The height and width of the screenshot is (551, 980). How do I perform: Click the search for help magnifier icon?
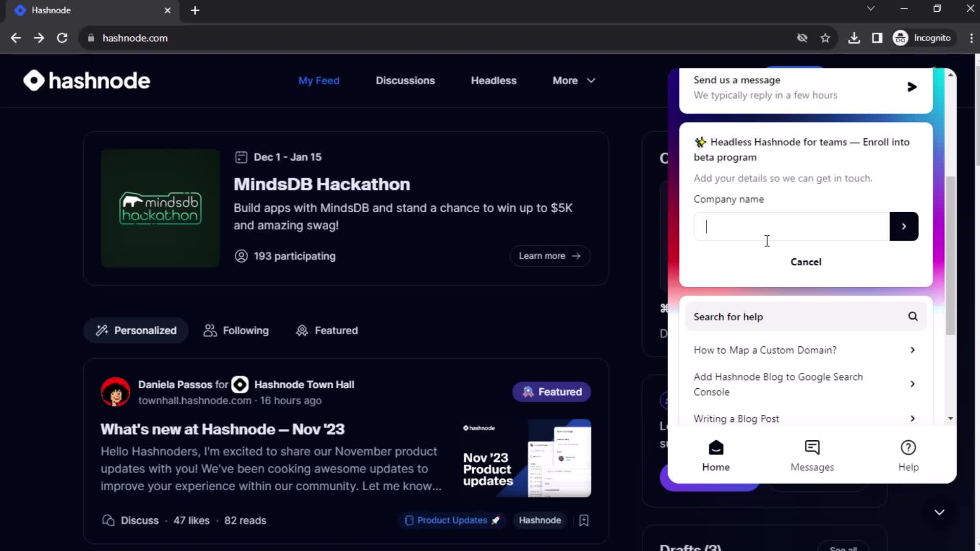click(913, 317)
